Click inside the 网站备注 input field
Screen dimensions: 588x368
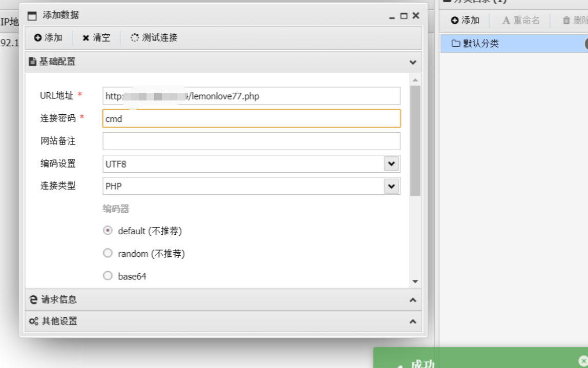(251, 140)
